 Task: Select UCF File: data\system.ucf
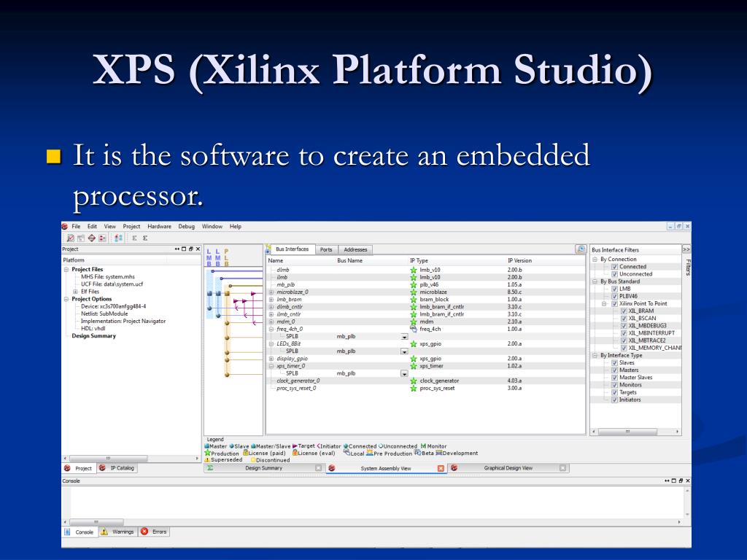(112, 284)
